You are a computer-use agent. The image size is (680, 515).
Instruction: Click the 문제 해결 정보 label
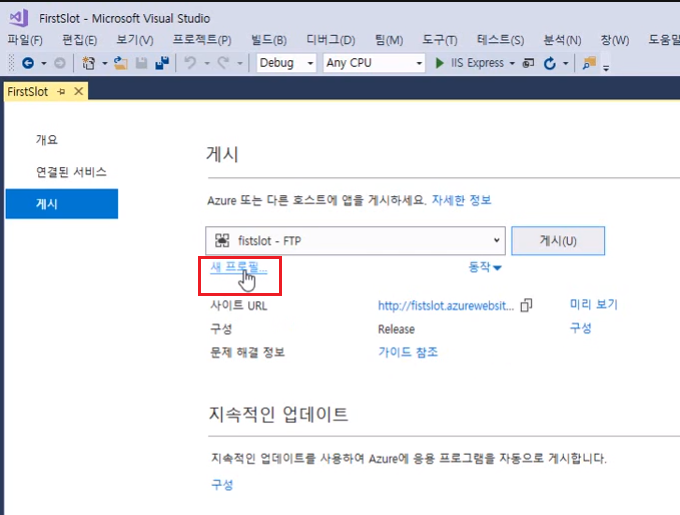click(x=247, y=352)
